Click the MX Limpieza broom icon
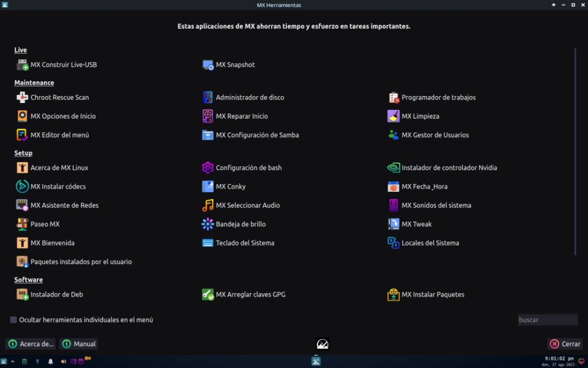The width and height of the screenshot is (588, 368). pyautogui.click(x=393, y=116)
